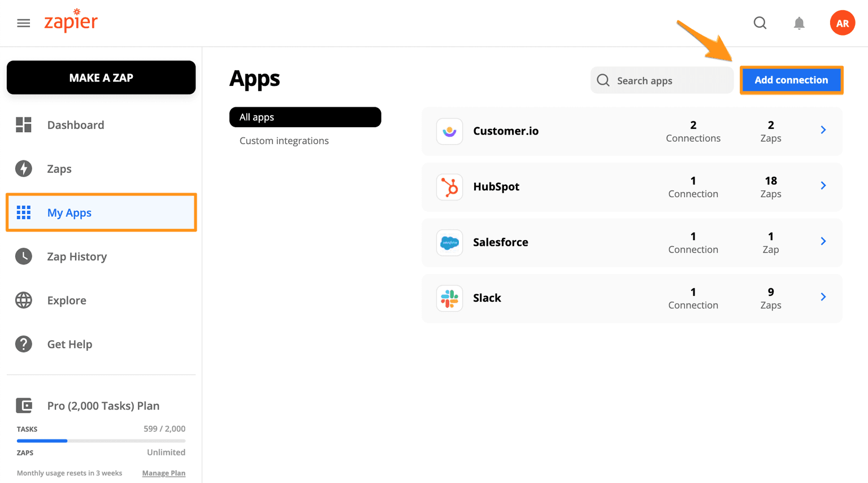Click the Zapier logo

pyautogui.click(x=71, y=21)
